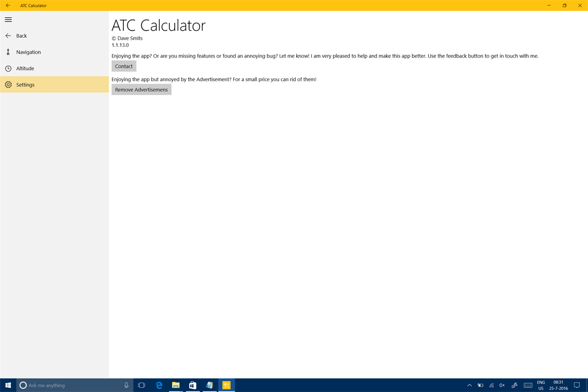This screenshot has width=588, height=392.
Task: Open File Explorer from taskbar
Action: pyautogui.click(x=176, y=385)
